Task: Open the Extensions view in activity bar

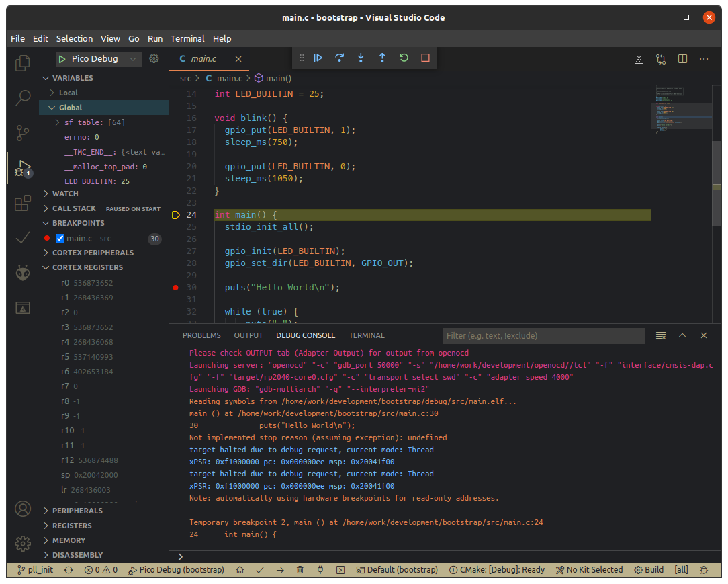Action: [x=23, y=202]
